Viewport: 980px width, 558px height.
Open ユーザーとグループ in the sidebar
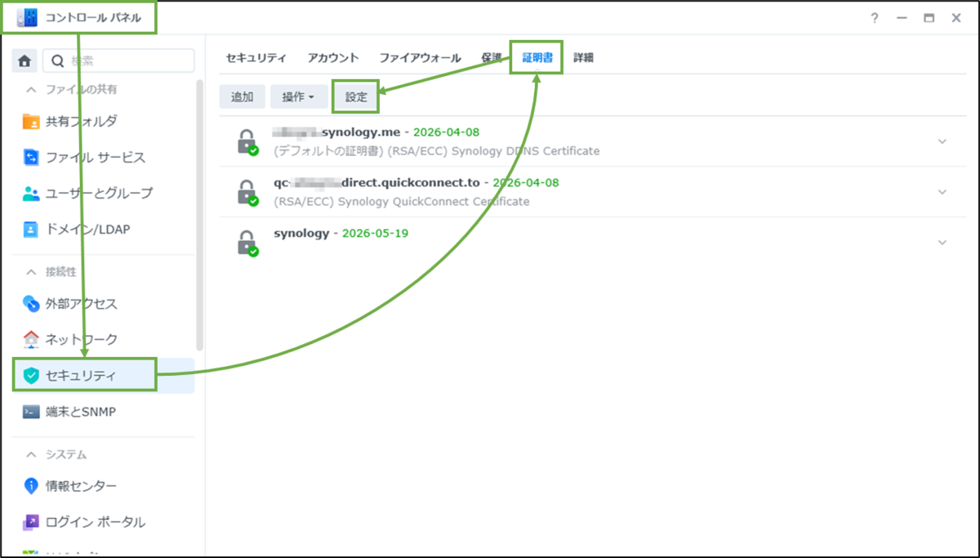point(104,194)
